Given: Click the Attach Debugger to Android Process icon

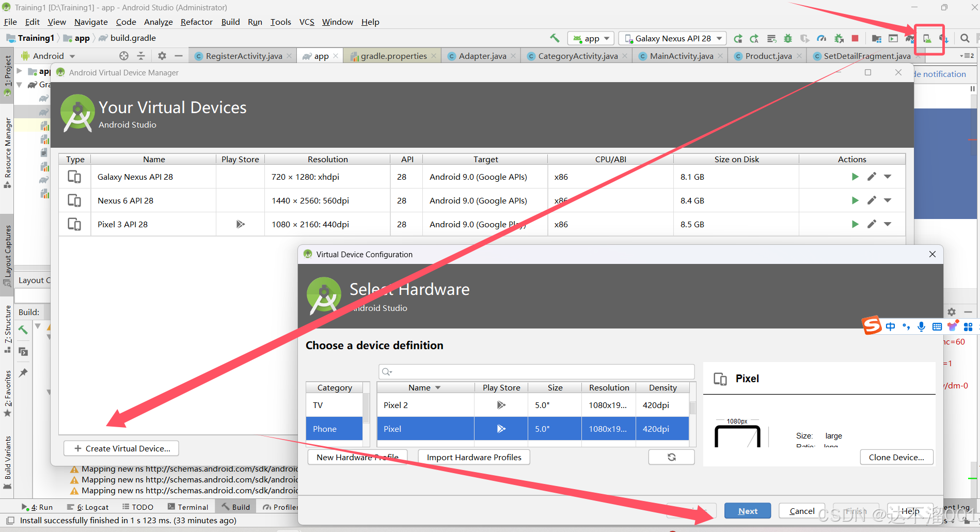Looking at the screenshot, I should [x=839, y=38].
